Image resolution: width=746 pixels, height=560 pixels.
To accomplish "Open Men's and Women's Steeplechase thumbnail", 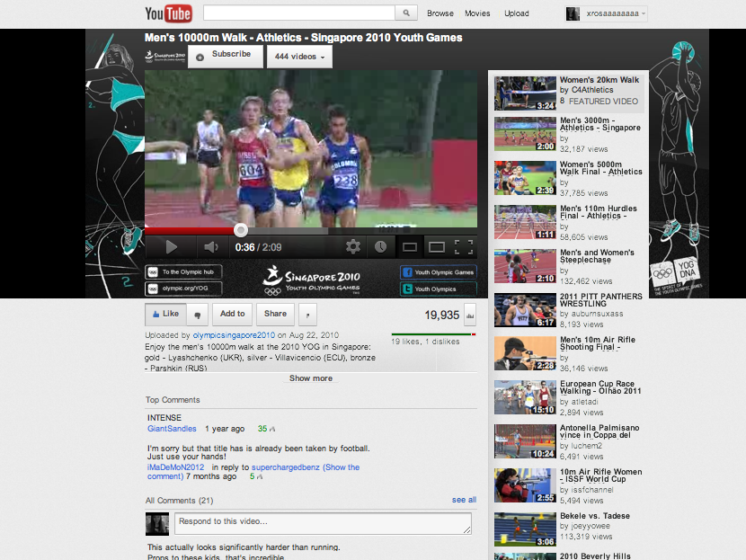I will click(x=525, y=266).
